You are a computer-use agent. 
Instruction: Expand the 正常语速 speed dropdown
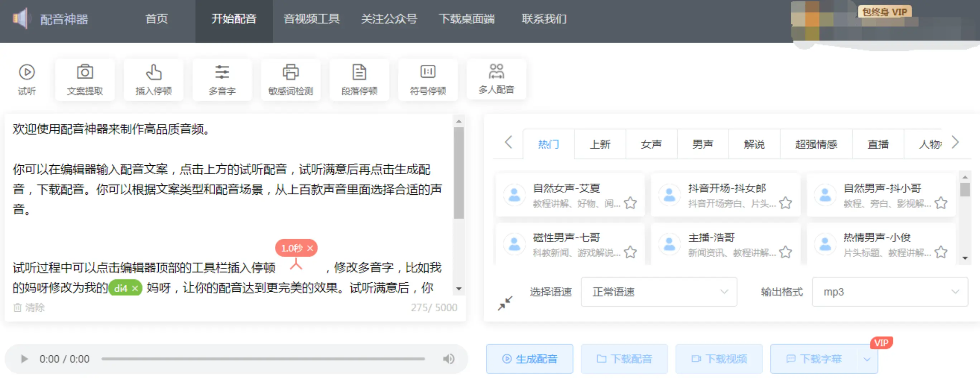pos(659,292)
